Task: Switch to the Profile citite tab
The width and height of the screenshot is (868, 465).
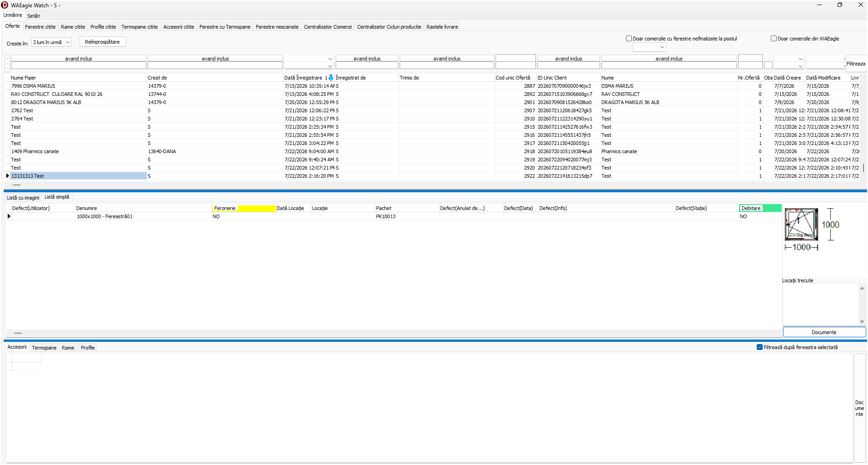Action: pos(103,27)
